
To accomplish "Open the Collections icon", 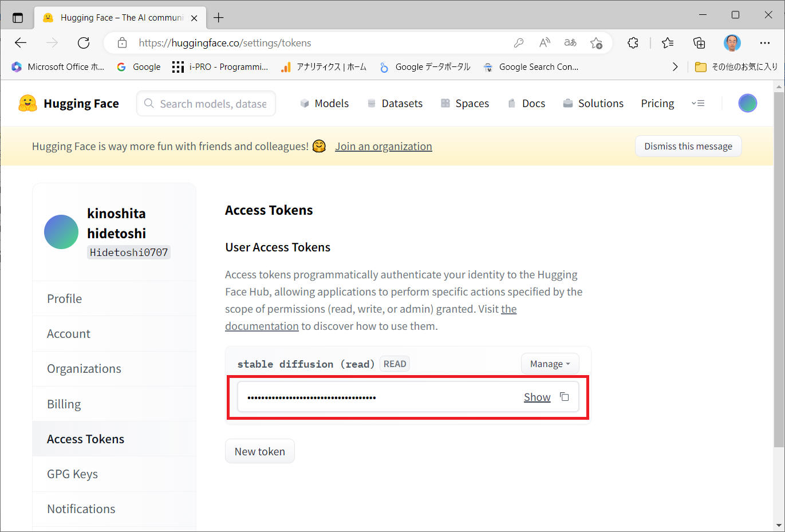I will point(699,43).
